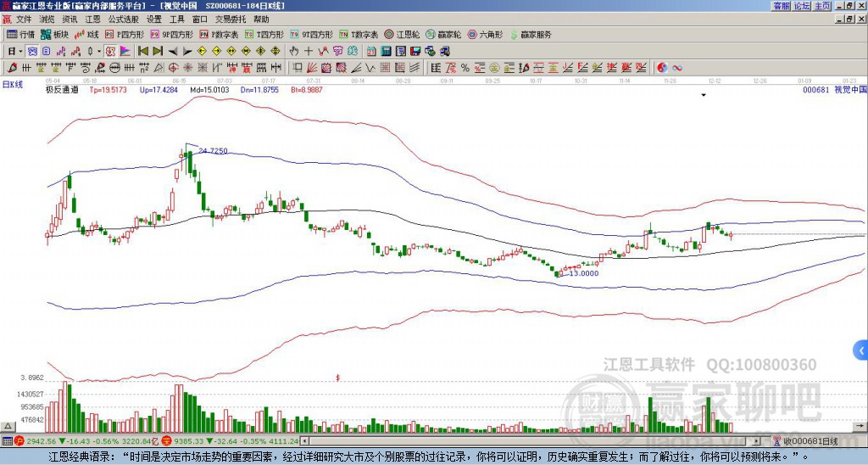This screenshot has height=465, width=868.
Task: Select the red pencil drawing tool
Action: [12, 68]
